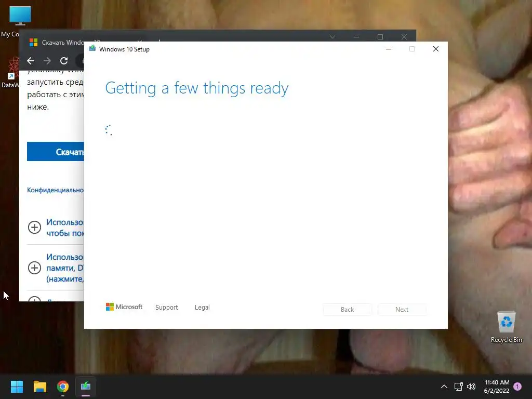Close the Chrome window behind Setup

click(404, 37)
